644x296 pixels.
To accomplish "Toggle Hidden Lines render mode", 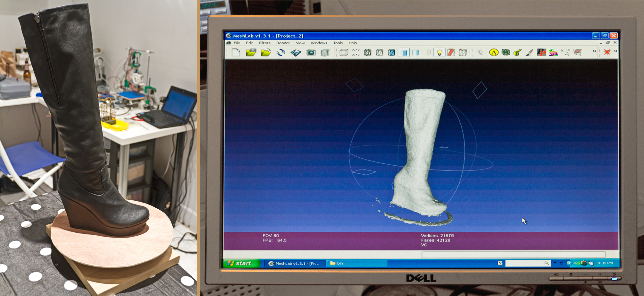I will click(380, 52).
